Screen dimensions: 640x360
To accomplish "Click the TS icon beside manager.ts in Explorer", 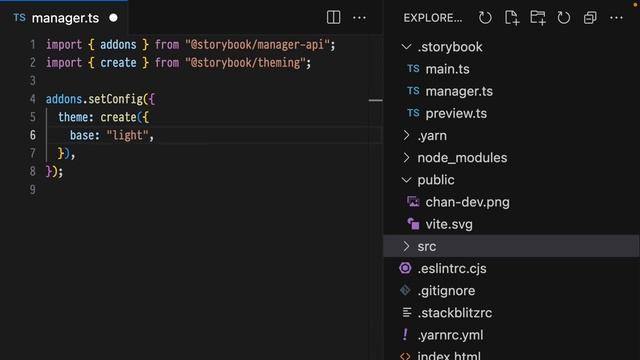I will tap(413, 91).
